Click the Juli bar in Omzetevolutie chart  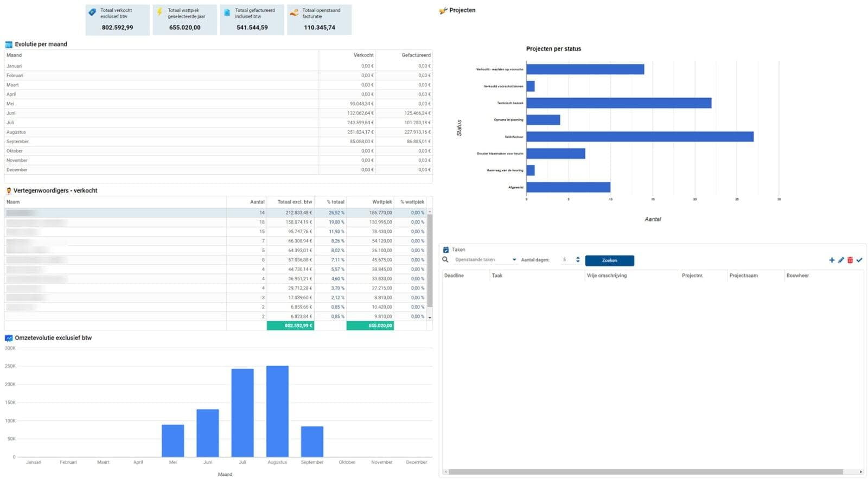click(x=242, y=413)
